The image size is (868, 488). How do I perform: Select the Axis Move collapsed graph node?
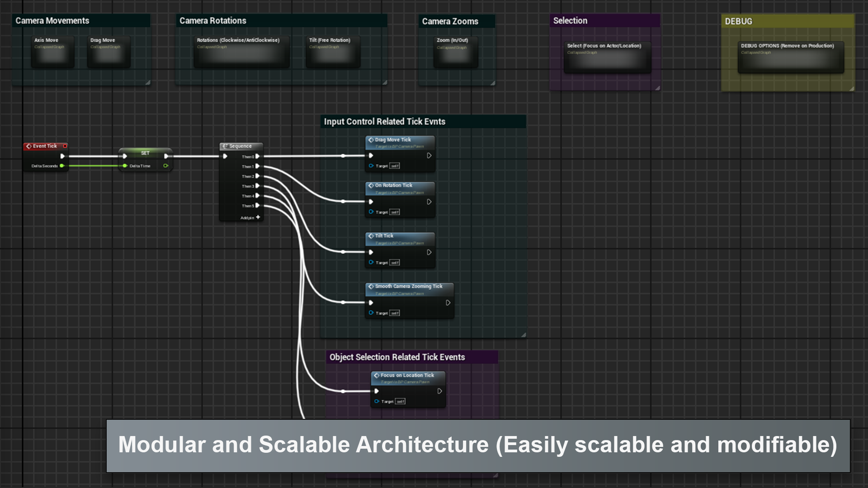[52, 52]
